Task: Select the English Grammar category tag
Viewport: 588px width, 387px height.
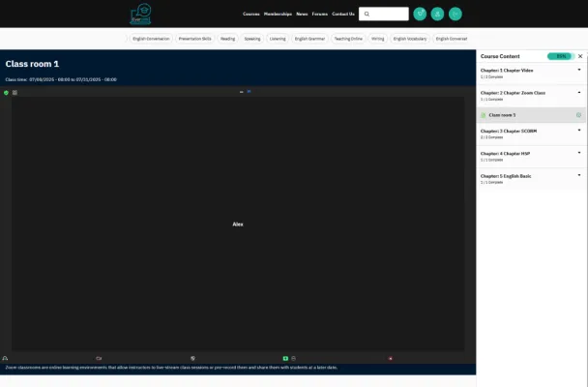Action: point(309,39)
